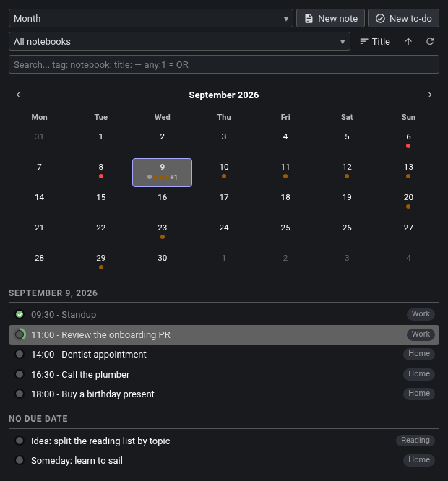The height and width of the screenshot is (481, 448).
Task: Change the Title sort field
Action: [x=375, y=41]
